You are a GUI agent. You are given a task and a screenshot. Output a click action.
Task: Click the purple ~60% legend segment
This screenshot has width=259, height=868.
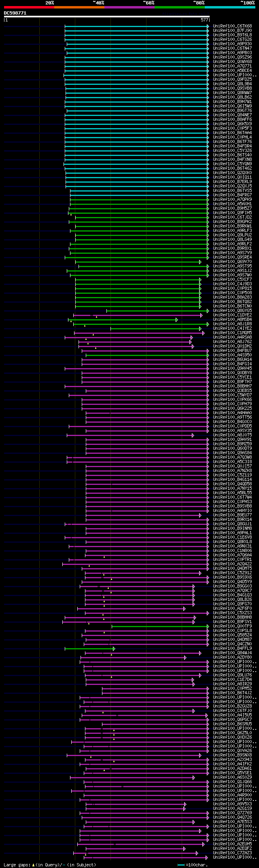click(129, 7)
